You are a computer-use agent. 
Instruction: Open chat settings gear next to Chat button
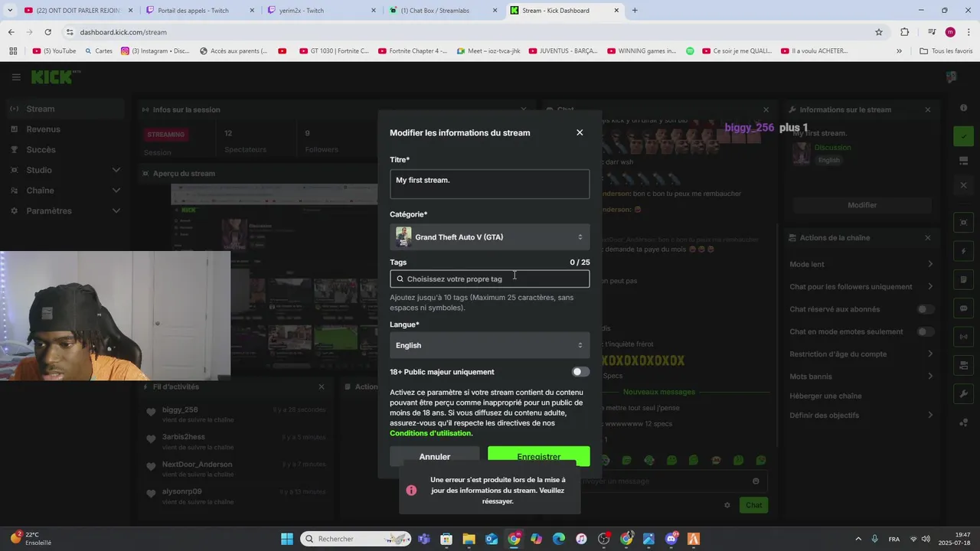(x=727, y=505)
